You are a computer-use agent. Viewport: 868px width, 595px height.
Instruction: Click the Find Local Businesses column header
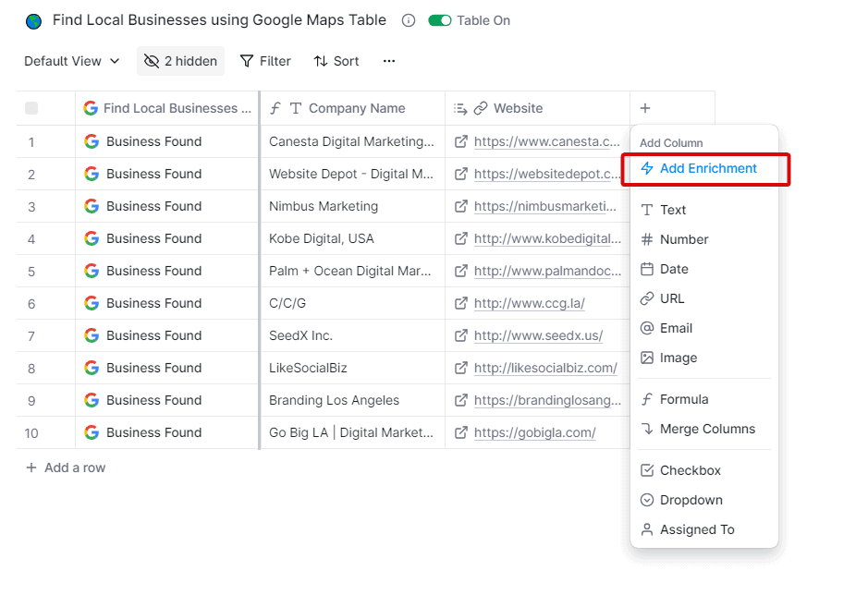167,108
